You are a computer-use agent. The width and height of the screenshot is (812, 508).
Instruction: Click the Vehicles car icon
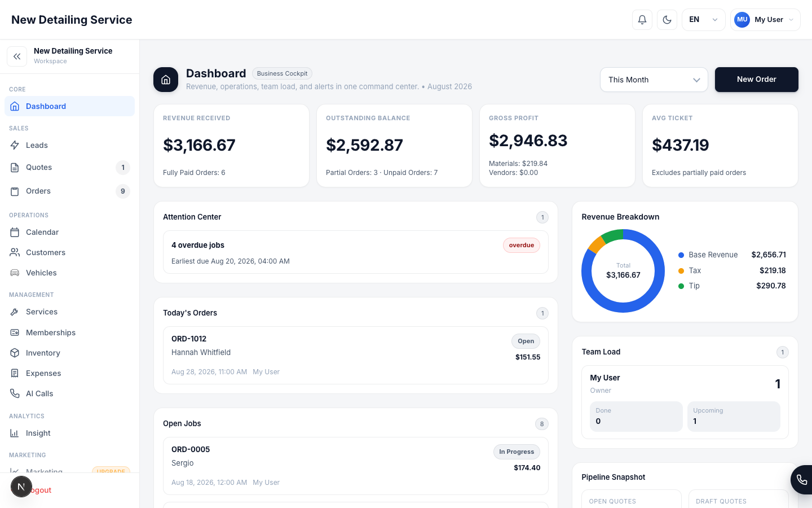coord(15,273)
